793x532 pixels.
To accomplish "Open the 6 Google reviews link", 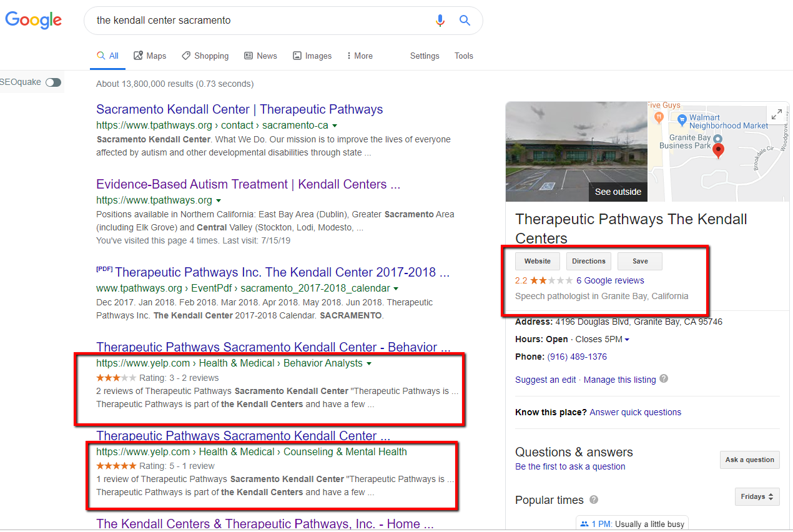I will point(610,280).
